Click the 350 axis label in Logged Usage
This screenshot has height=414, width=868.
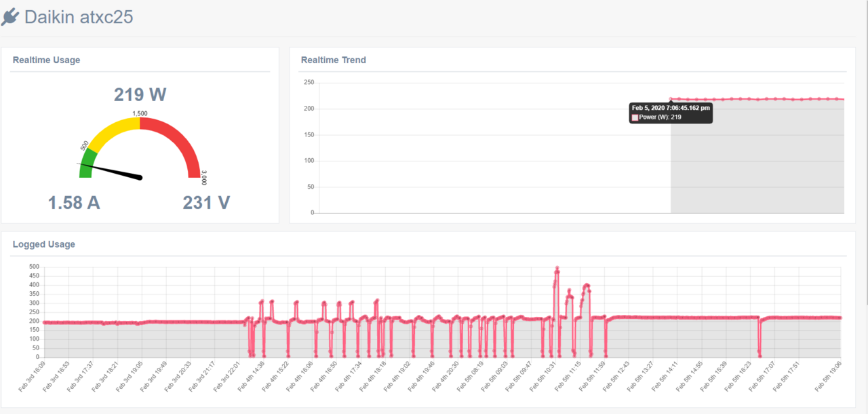[x=35, y=294]
